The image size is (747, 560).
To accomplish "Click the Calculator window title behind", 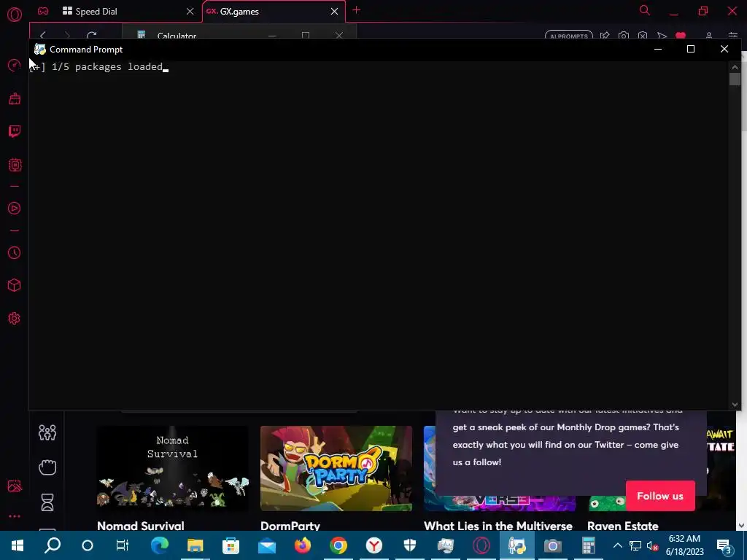I will point(177,36).
